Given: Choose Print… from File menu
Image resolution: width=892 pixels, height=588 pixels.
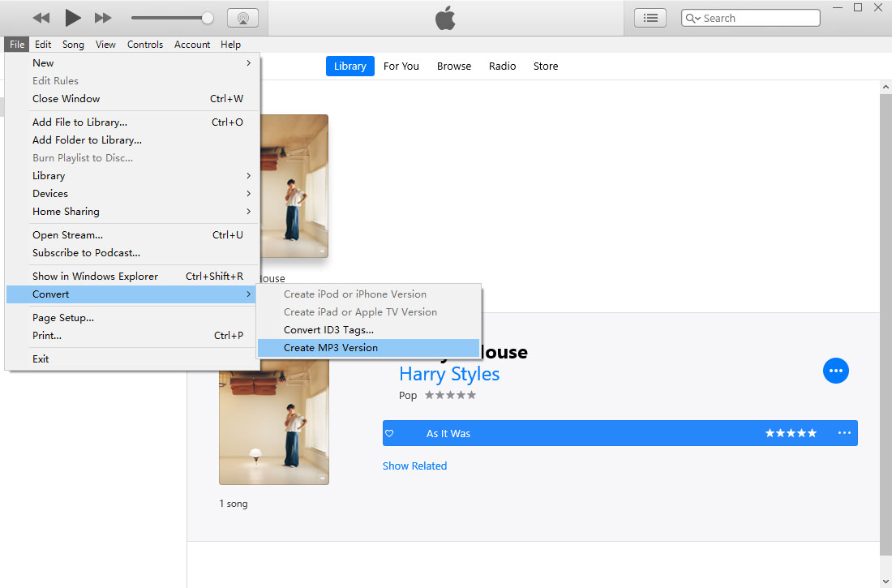Looking at the screenshot, I should (132, 336).
